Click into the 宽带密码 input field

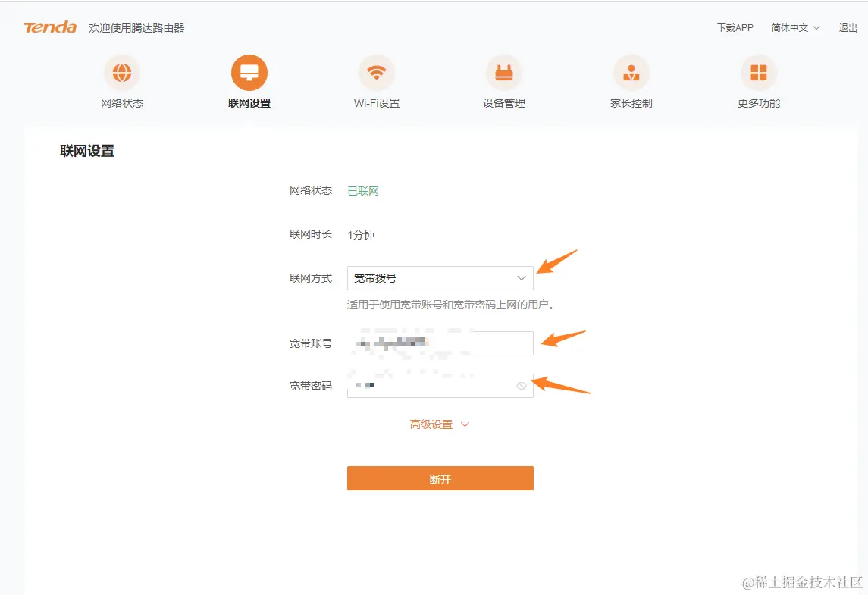[440, 385]
